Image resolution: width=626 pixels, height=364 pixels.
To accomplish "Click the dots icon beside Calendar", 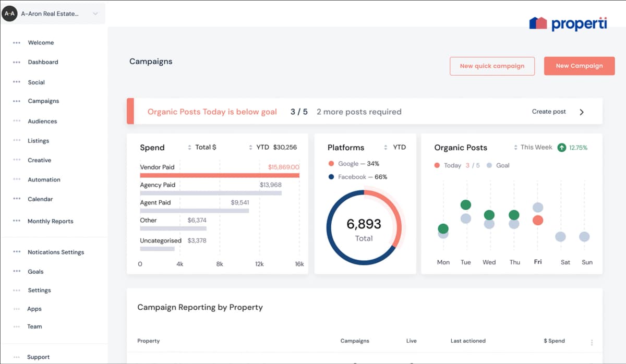I will [x=17, y=199].
